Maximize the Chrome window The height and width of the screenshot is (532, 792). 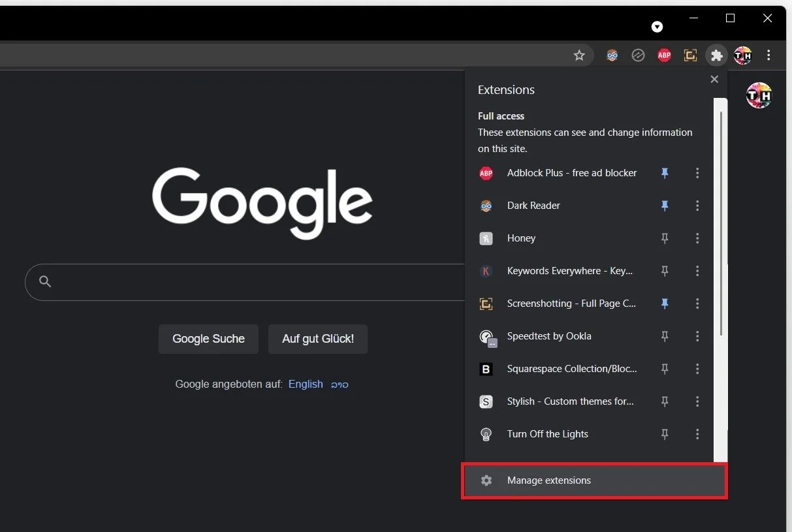[730, 18]
